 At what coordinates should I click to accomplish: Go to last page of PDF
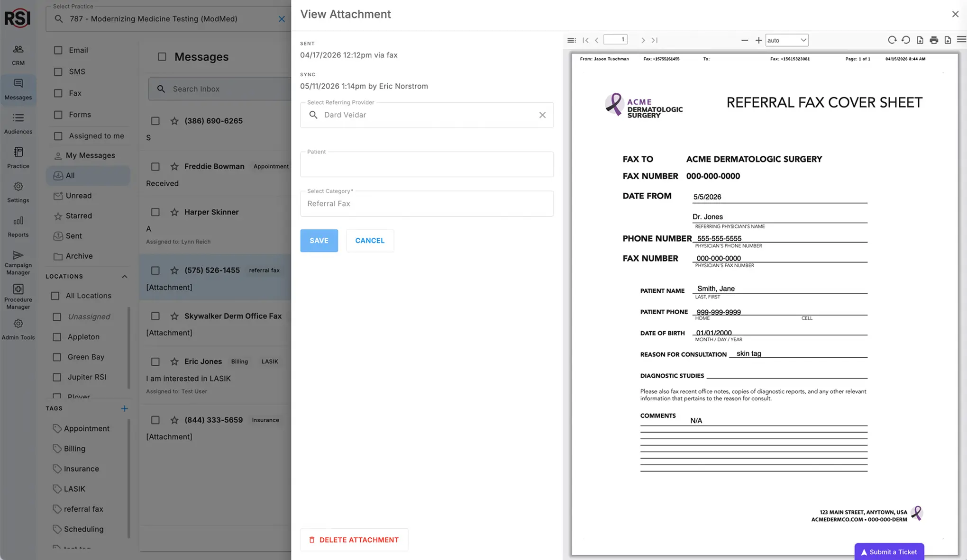655,40
